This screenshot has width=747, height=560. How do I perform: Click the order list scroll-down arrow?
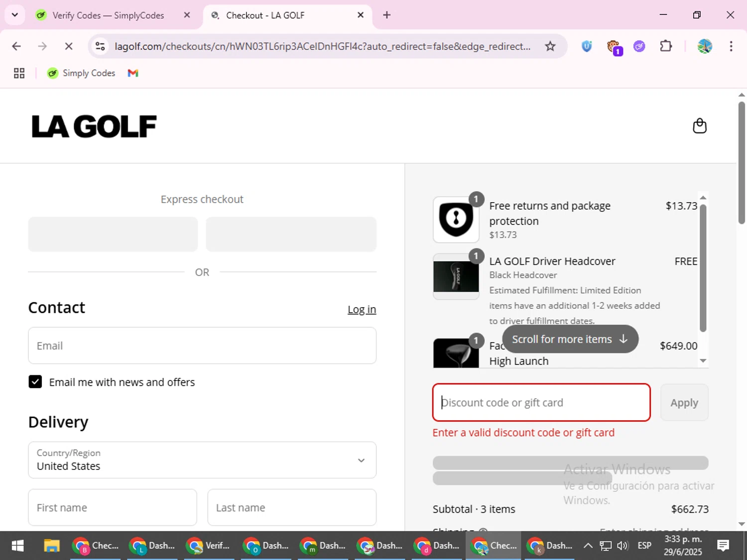703,361
